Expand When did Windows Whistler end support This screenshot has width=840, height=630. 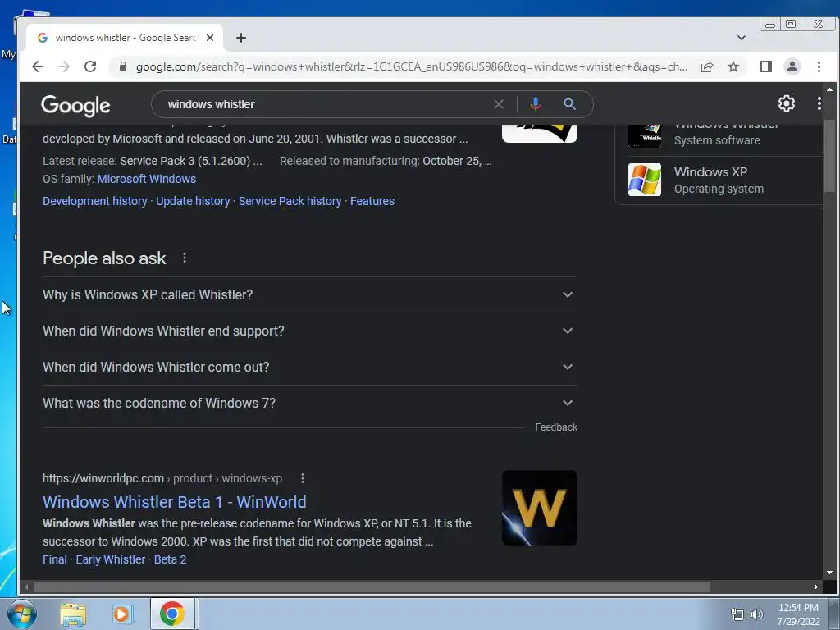(309, 331)
